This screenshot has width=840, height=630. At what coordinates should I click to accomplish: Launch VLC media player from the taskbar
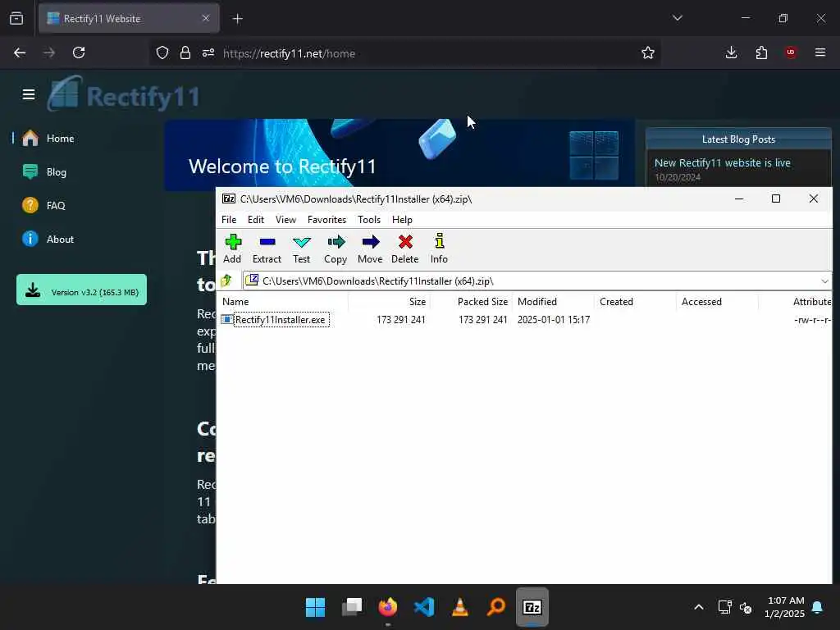pos(459,607)
